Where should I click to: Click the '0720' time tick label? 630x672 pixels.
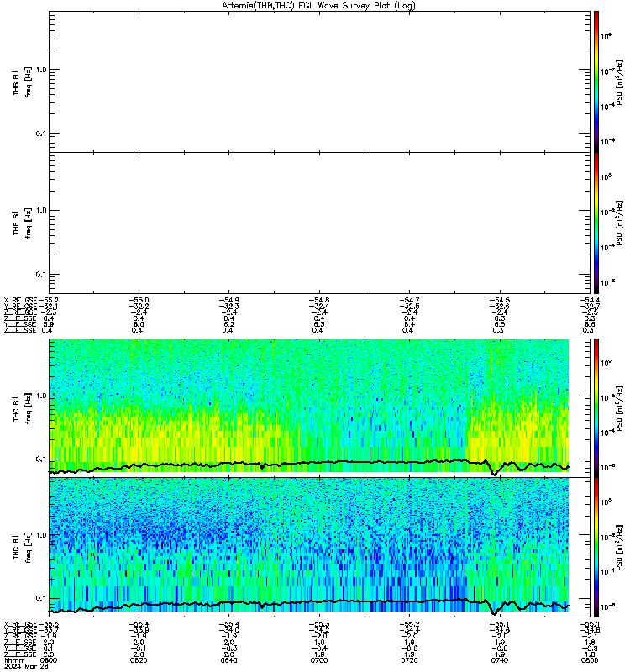(x=409, y=660)
